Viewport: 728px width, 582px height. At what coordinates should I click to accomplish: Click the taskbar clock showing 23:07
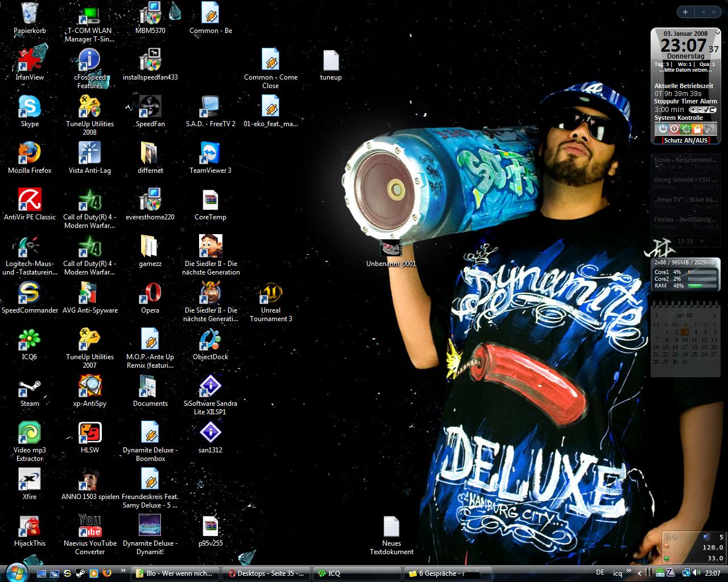pyautogui.click(x=713, y=573)
